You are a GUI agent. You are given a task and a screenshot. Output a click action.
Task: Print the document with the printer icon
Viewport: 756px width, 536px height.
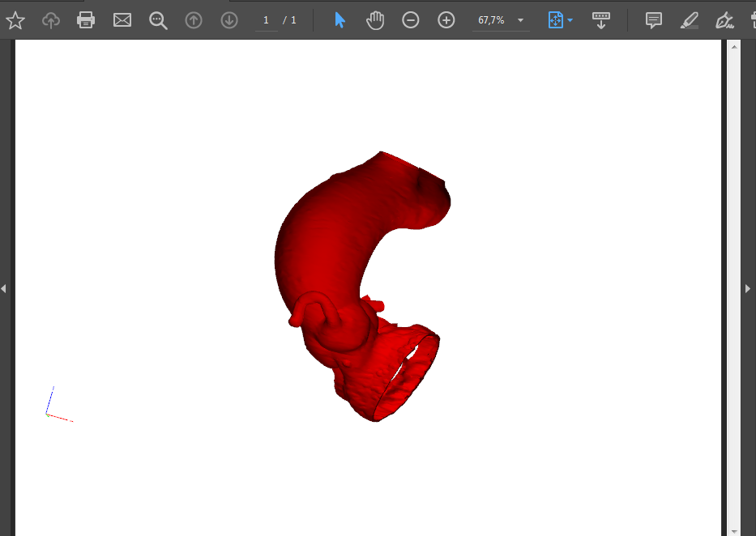point(86,20)
